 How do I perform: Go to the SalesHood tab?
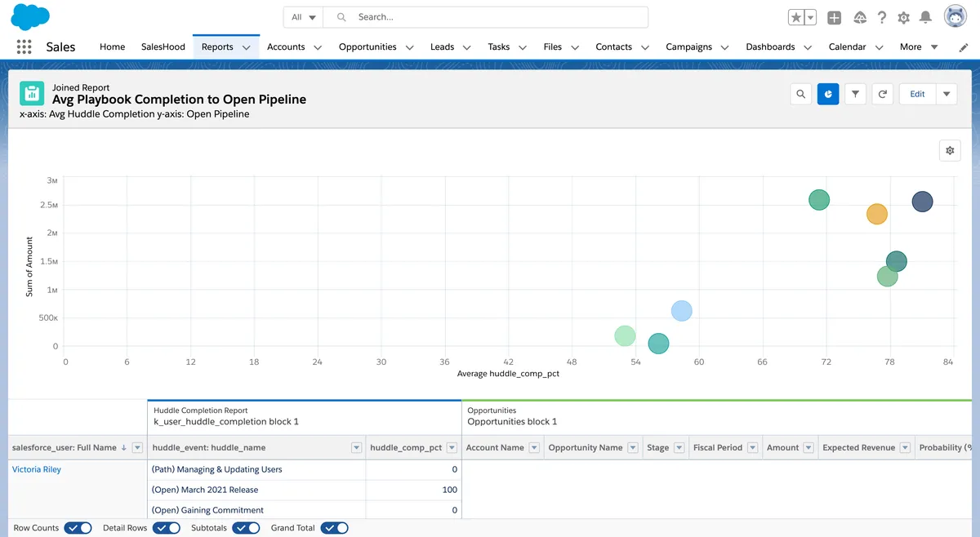pos(163,47)
